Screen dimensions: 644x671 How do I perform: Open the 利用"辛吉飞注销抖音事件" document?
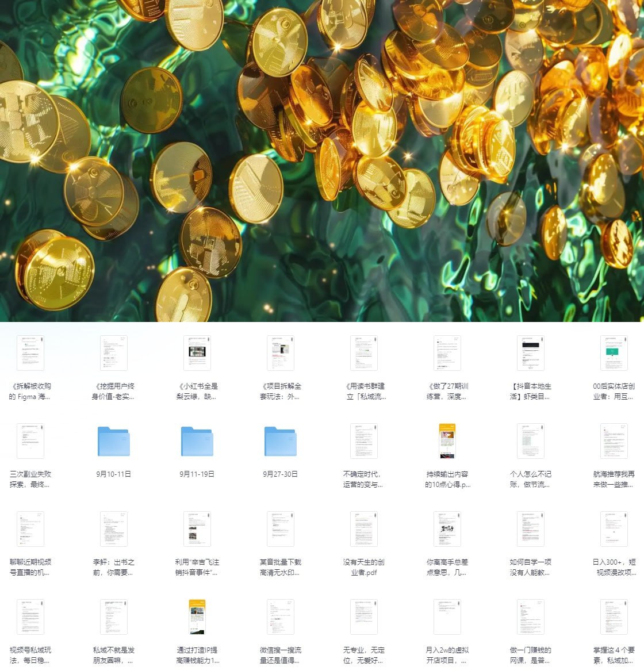point(197,529)
